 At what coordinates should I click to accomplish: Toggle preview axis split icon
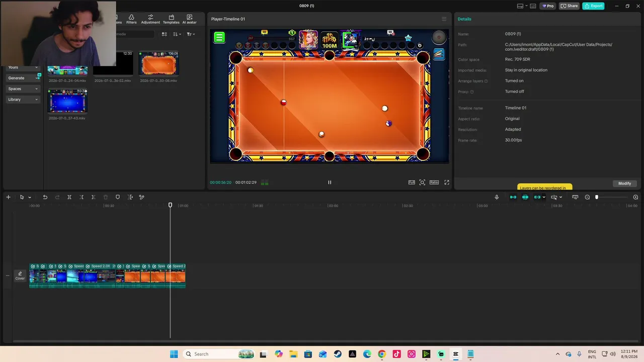(554, 197)
